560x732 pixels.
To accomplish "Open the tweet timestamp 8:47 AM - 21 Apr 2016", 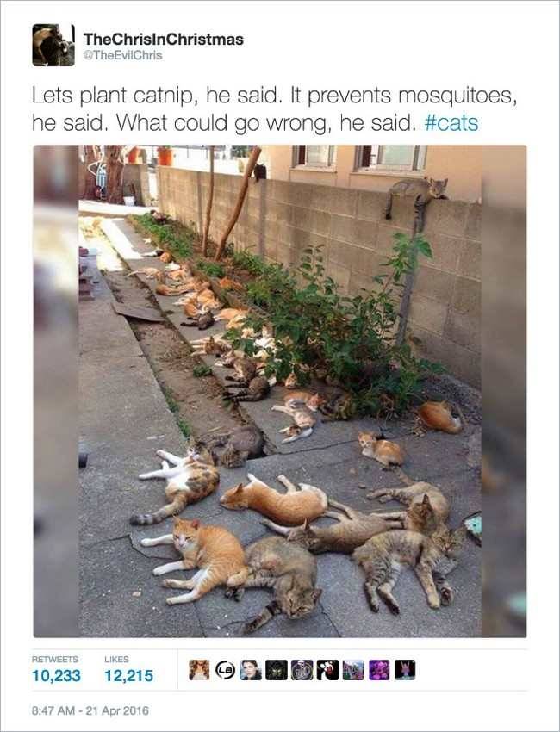I will [x=90, y=710].
